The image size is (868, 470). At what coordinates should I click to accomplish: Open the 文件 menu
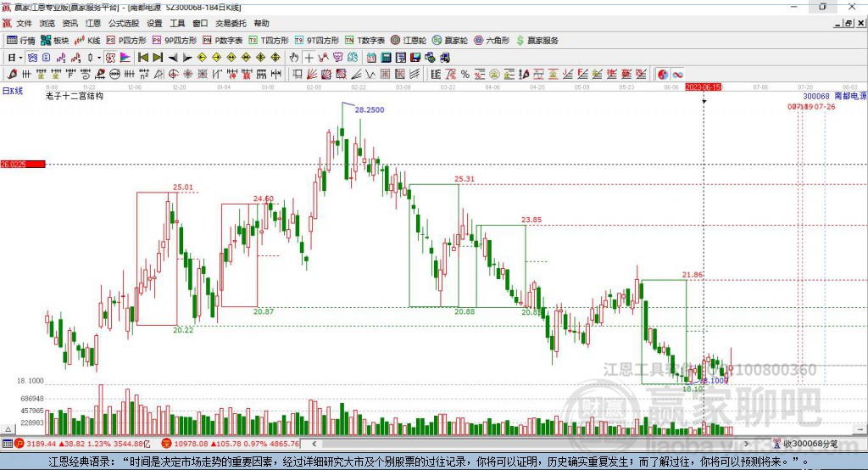(x=24, y=23)
